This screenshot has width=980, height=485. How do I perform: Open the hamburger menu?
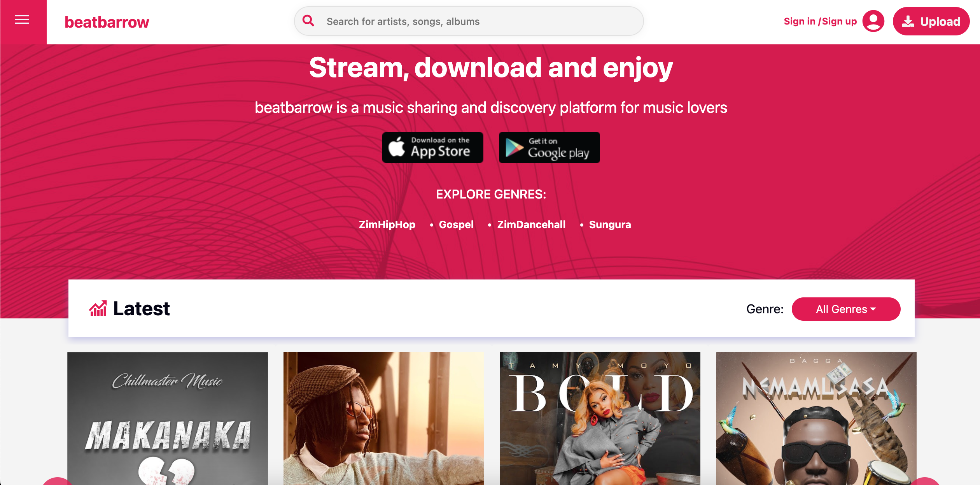point(22,19)
